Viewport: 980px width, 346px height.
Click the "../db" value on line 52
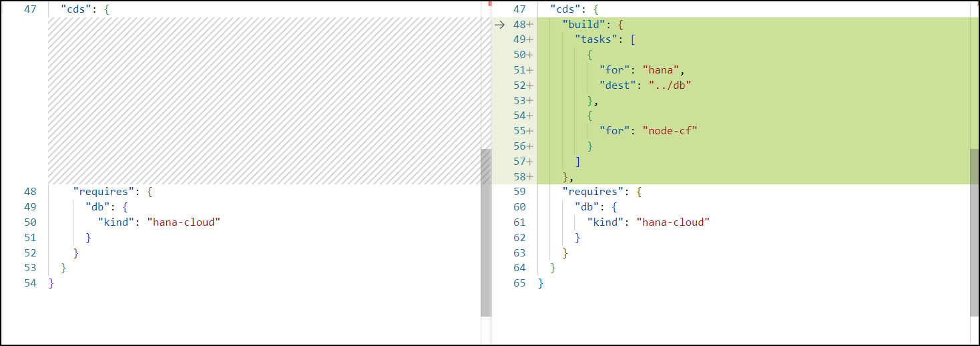670,85
